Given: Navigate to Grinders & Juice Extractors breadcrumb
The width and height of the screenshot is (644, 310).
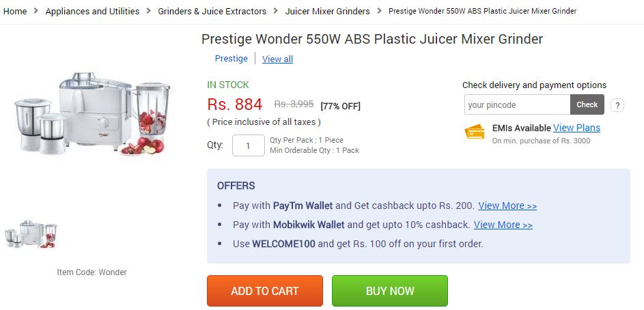Looking at the screenshot, I should click(212, 11).
